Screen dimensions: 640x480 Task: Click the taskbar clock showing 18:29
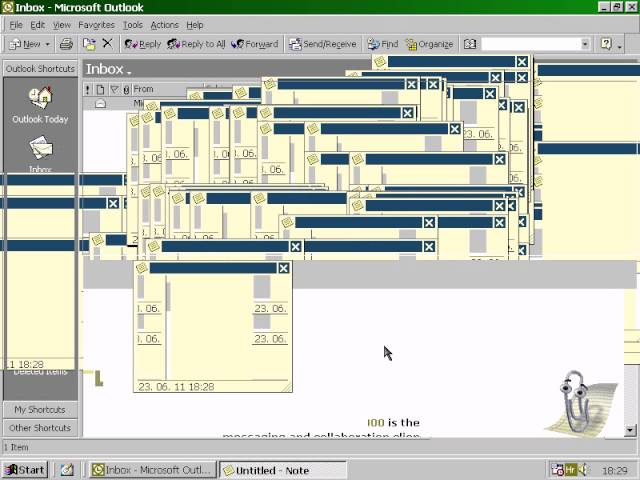tap(615, 471)
